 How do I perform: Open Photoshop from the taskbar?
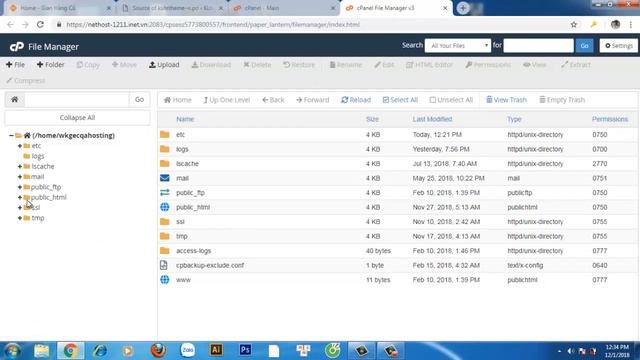[245, 350]
